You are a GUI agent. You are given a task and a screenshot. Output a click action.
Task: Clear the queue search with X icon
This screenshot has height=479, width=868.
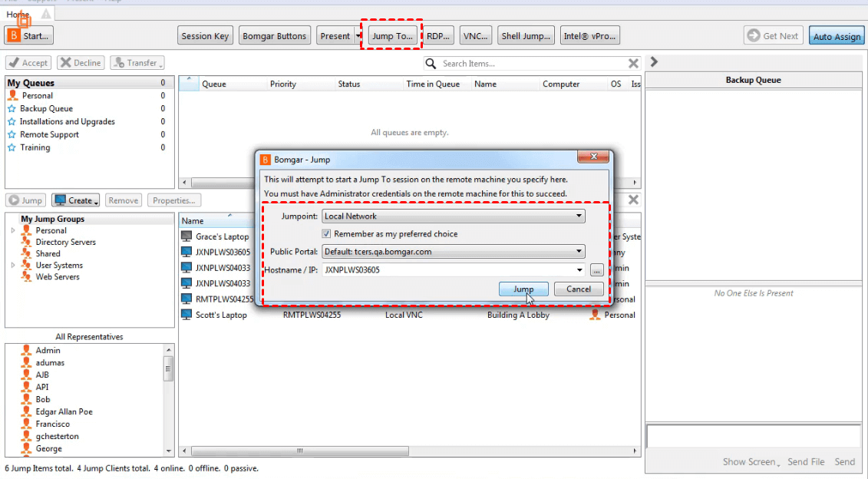(x=633, y=64)
